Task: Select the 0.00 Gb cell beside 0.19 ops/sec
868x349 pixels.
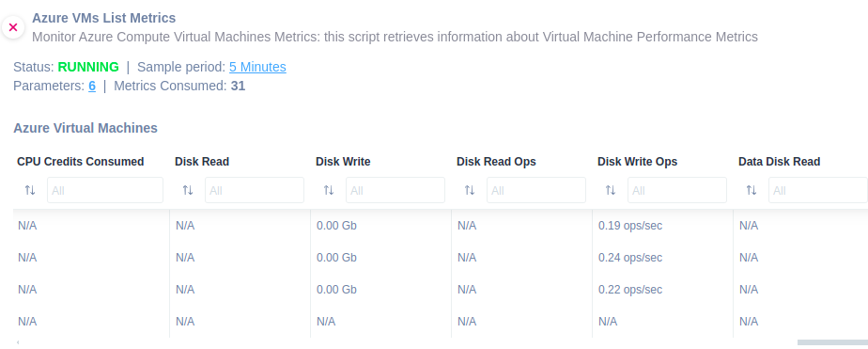Action: tap(336, 226)
